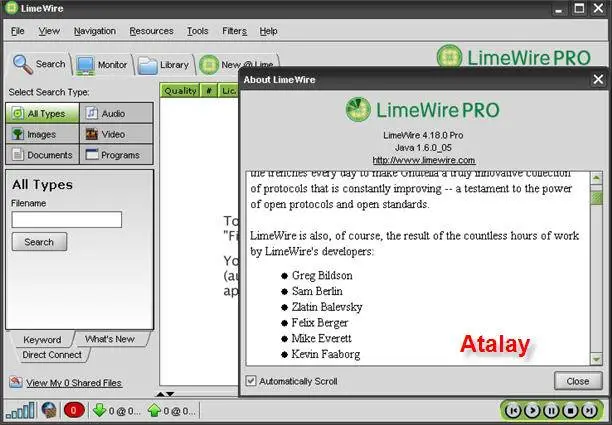Sort results by the # column

pos(209,91)
